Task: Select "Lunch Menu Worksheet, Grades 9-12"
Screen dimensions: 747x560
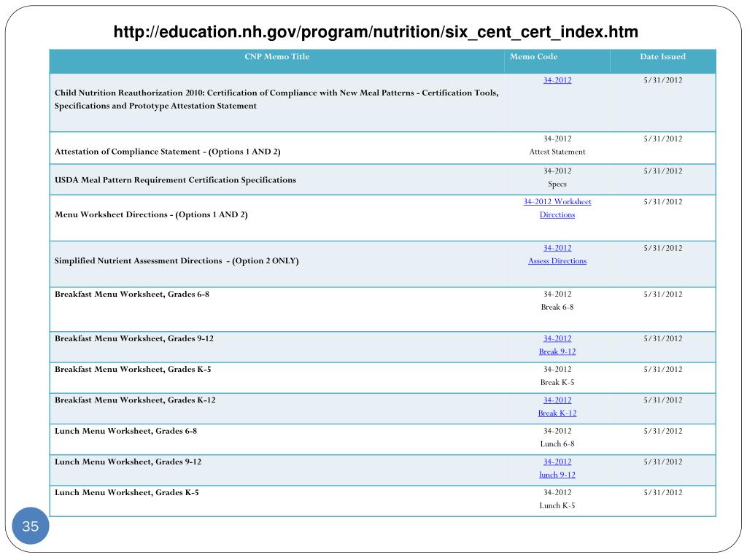Action: point(128,462)
